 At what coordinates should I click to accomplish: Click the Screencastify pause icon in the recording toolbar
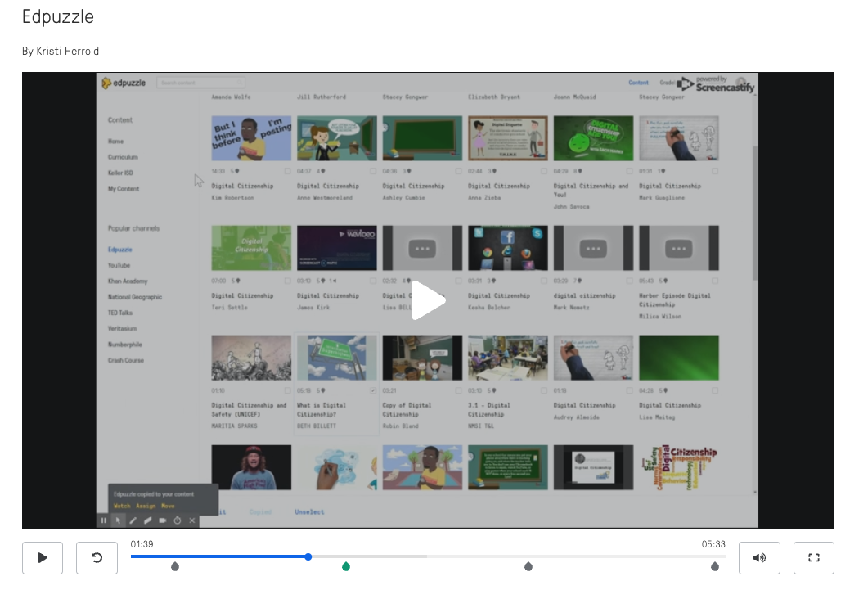click(104, 520)
